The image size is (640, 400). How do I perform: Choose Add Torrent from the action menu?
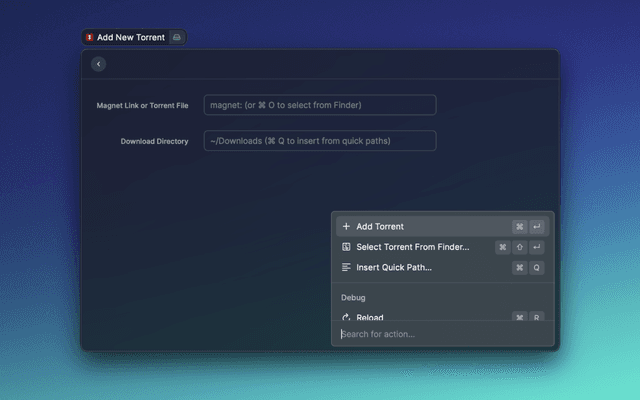point(380,227)
